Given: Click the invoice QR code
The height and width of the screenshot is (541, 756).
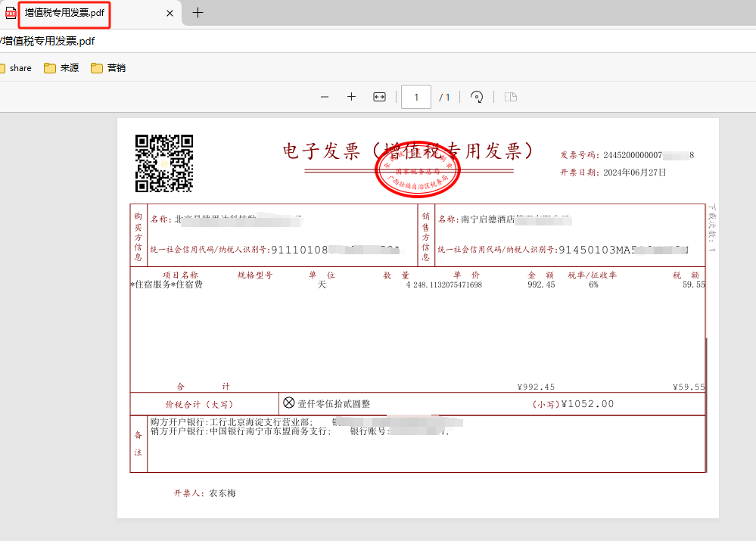Looking at the screenshot, I should (164, 163).
